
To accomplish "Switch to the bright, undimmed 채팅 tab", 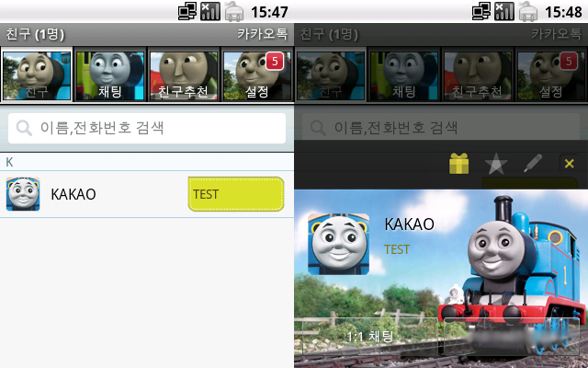I will (110, 75).
